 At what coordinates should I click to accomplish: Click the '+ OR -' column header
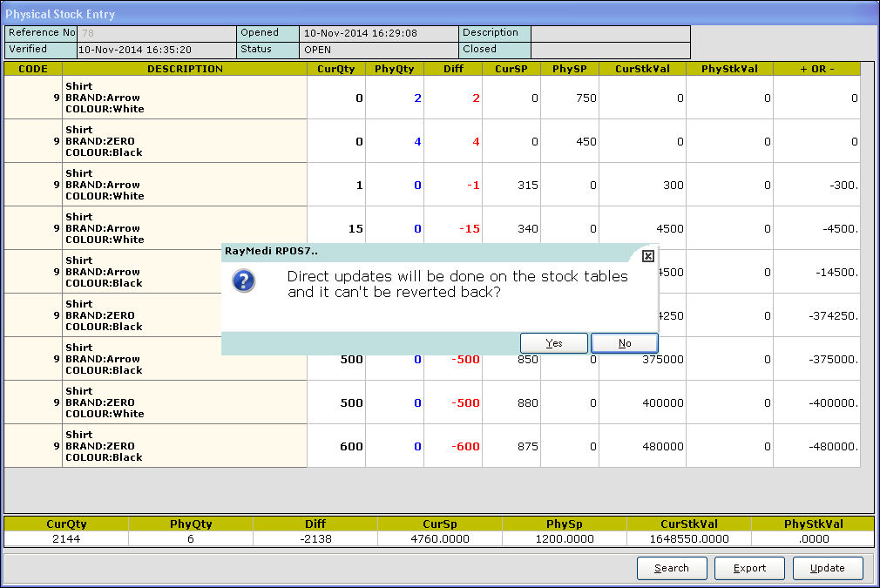816,69
